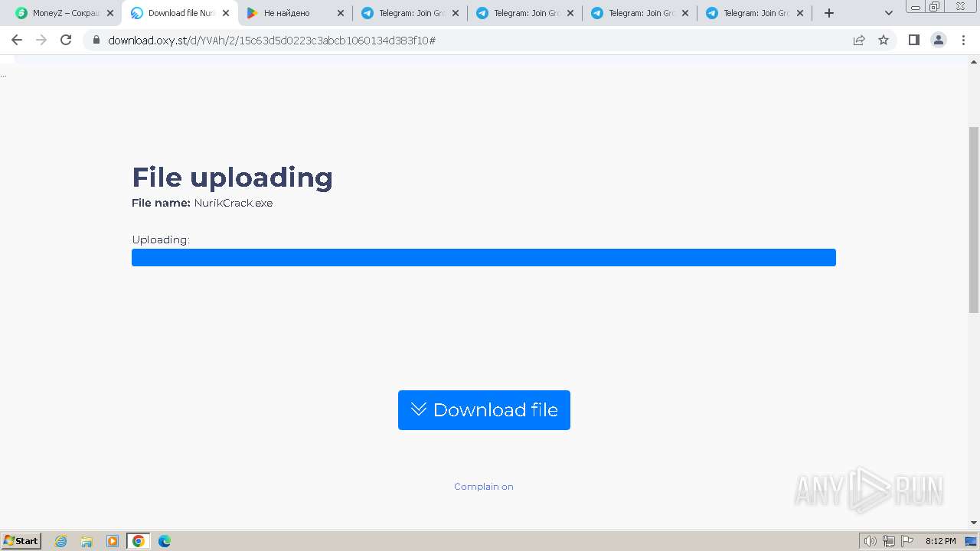
Task: Click the second Telegram: Join Group tab
Action: coord(524,13)
